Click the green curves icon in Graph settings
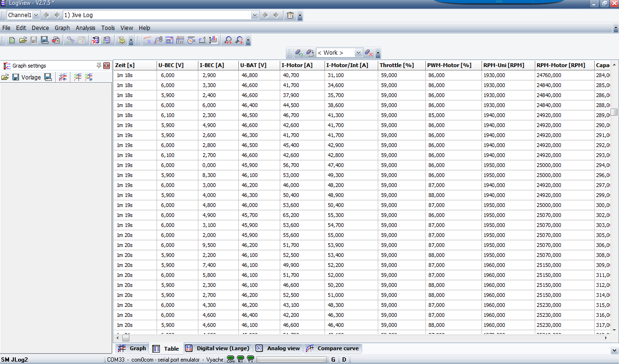 pyautogui.click(x=78, y=77)
